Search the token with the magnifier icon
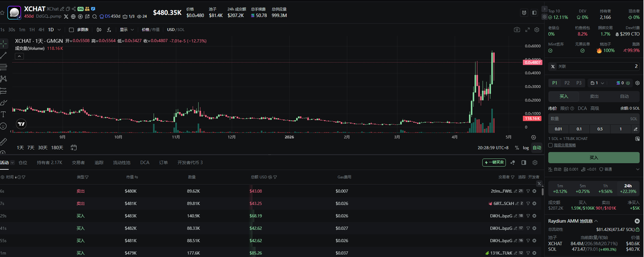 click(x=94, y=17)
